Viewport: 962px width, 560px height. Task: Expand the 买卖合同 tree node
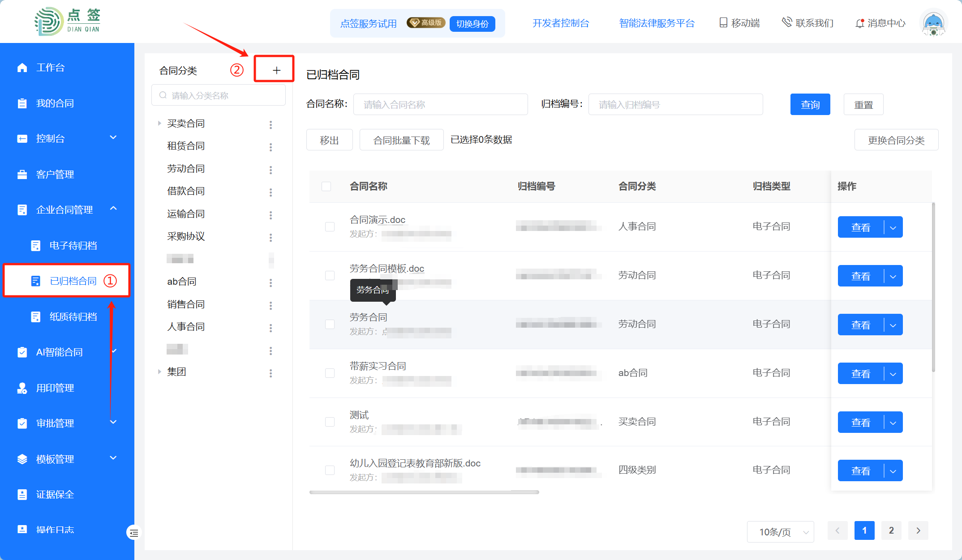click(x=159, y=124)
